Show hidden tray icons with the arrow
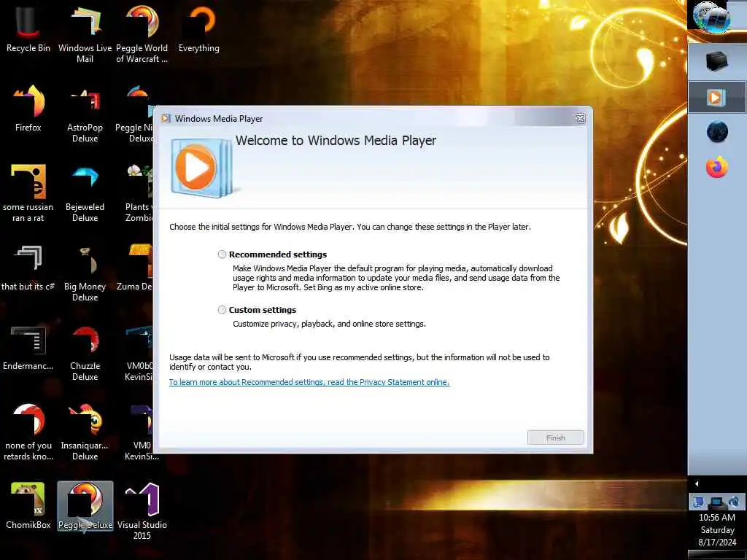Viewport: 747px width, 560px height. [697, 484]
